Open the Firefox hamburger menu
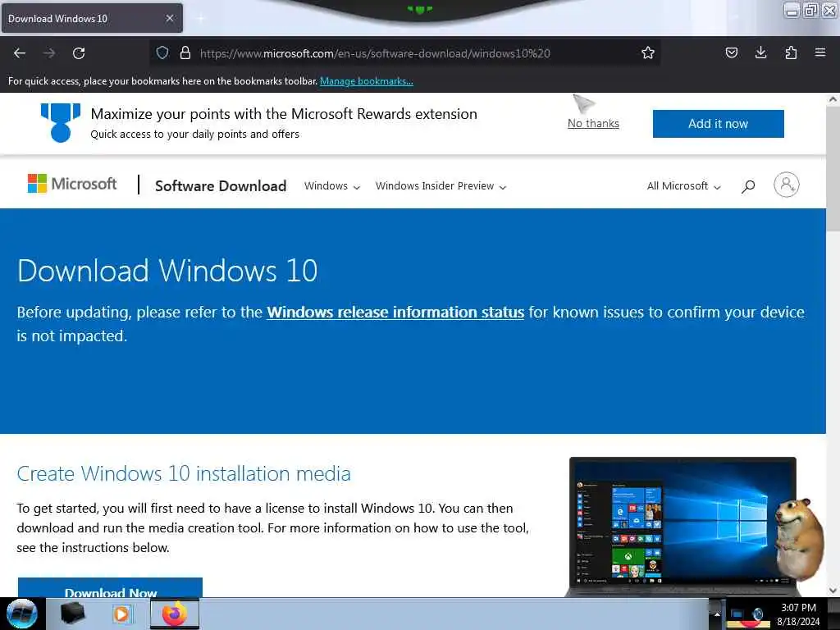This screenshot has width=840, height=630. click(x=820, y=52)
